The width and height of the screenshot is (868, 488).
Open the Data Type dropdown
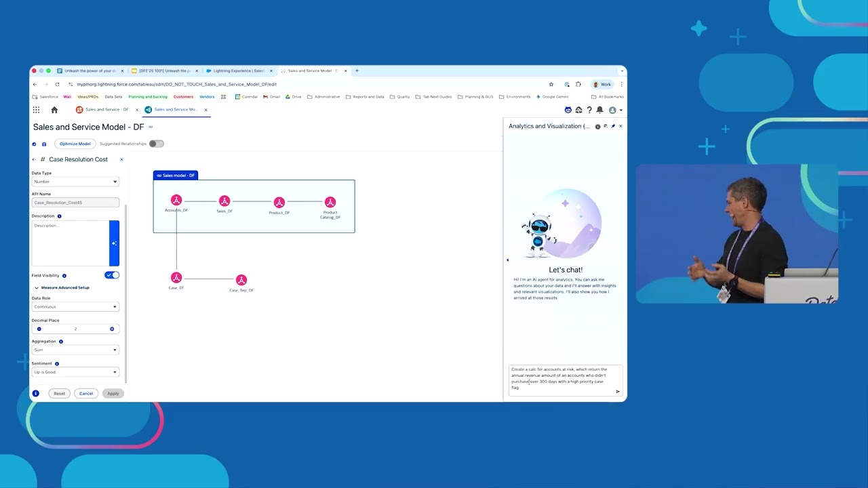pyautogui.click(x=75, y=182)
